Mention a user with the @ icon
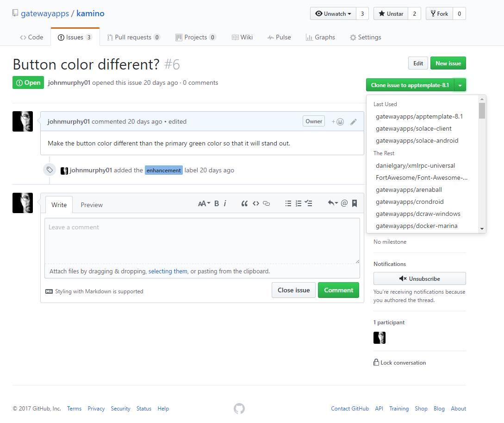Image resolution: width=504 pixels, height=423 pixels. coord(344,203)
